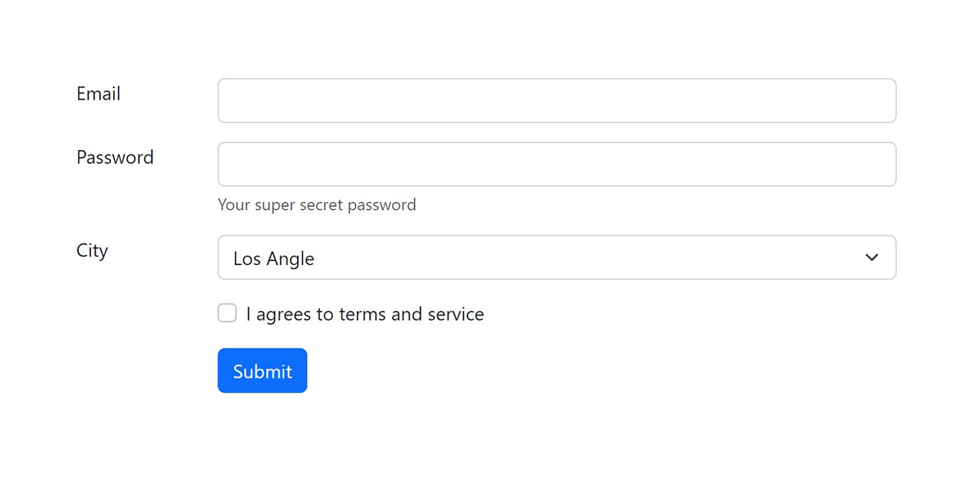Click the Submit button

point(262,371)
